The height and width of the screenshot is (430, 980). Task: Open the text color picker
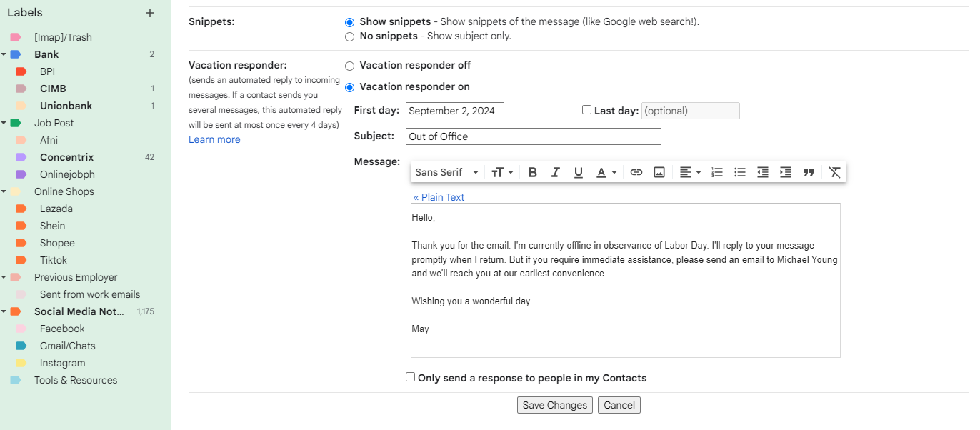click(606, 172)
